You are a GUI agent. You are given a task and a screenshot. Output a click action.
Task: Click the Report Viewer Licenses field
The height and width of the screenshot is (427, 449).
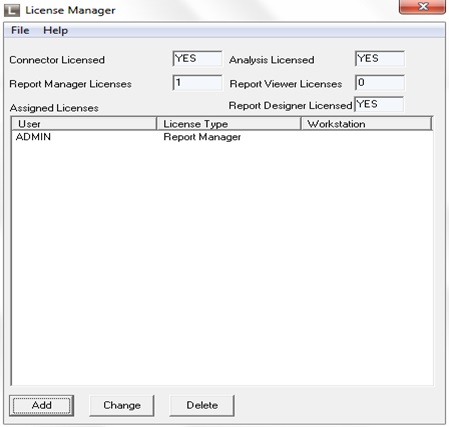pos(380,83)
